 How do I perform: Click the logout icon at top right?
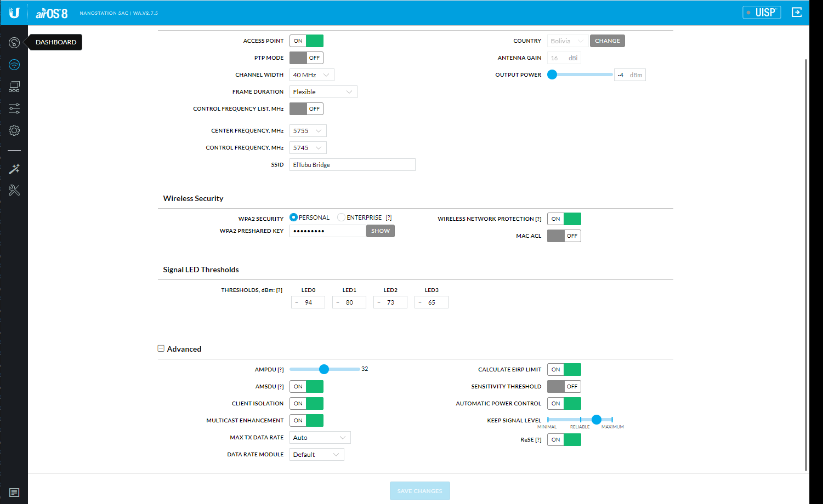coord(797,12)
